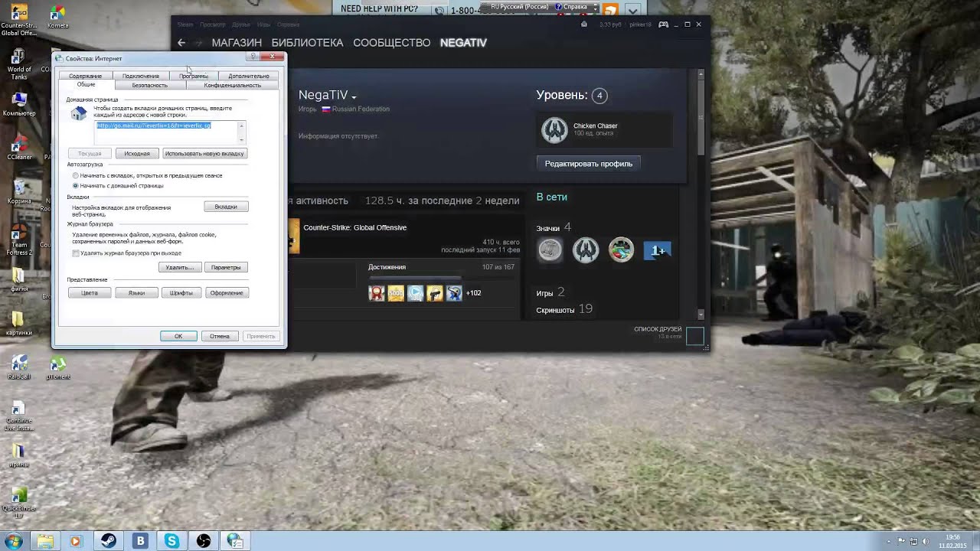The width and height of the screenshot is (980, 551).
Task: Switch to Steam via the taskbar icon
Action: pyautogui.click(x=108, y=541)
